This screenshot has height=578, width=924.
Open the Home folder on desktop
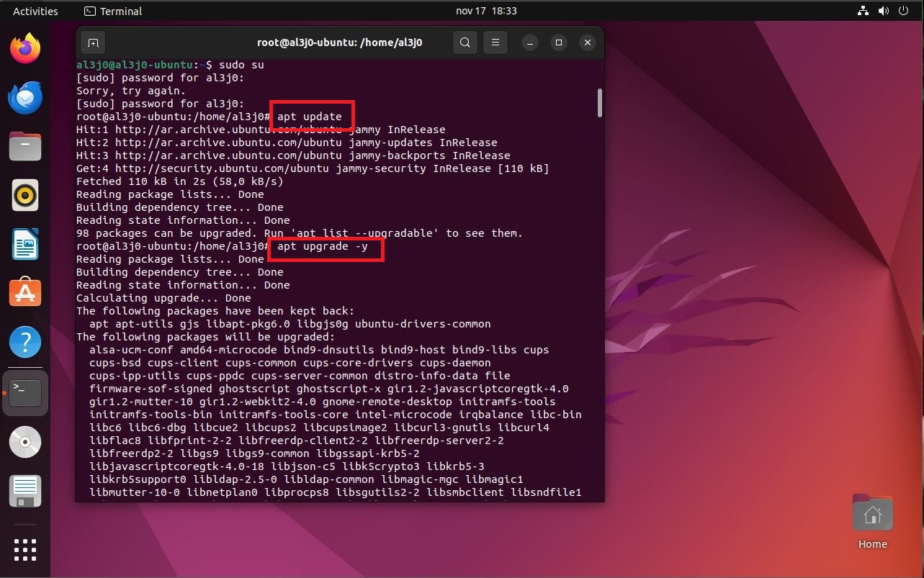(x=872, y=523)
